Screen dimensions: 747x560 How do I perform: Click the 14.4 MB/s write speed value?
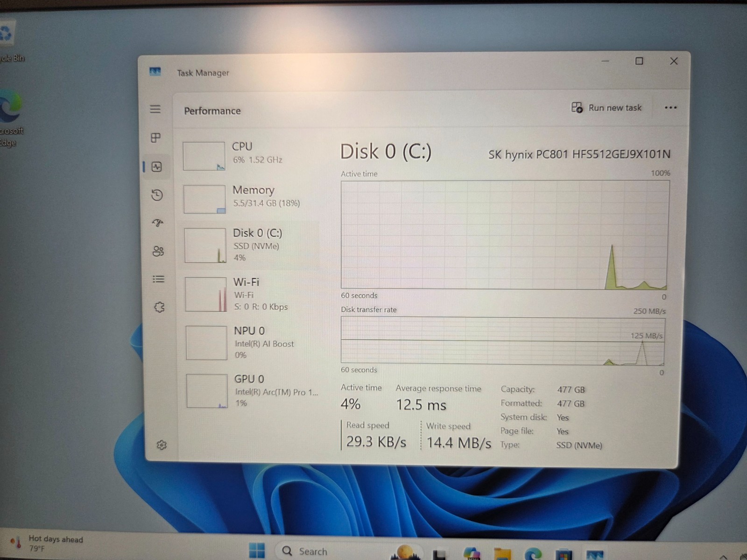(458, 442)
